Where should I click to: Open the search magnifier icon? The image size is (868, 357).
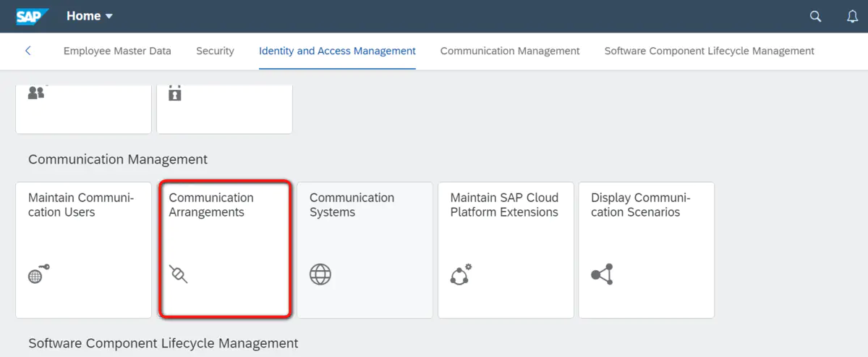815,17
